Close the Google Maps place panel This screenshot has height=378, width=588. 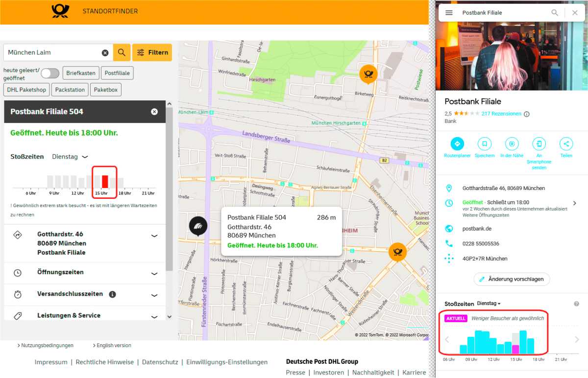pos(575,13)
